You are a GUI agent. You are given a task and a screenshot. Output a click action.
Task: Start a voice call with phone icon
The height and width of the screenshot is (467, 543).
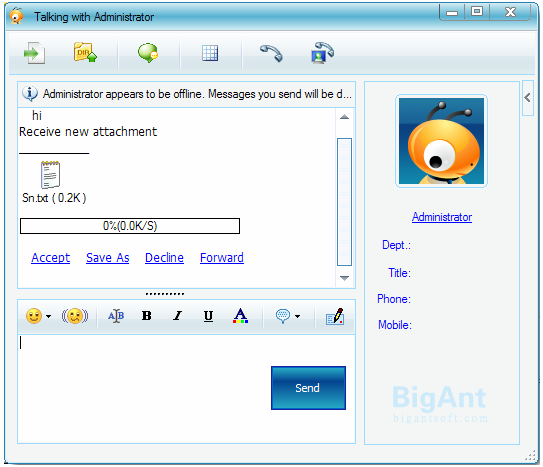click(271, 53)
